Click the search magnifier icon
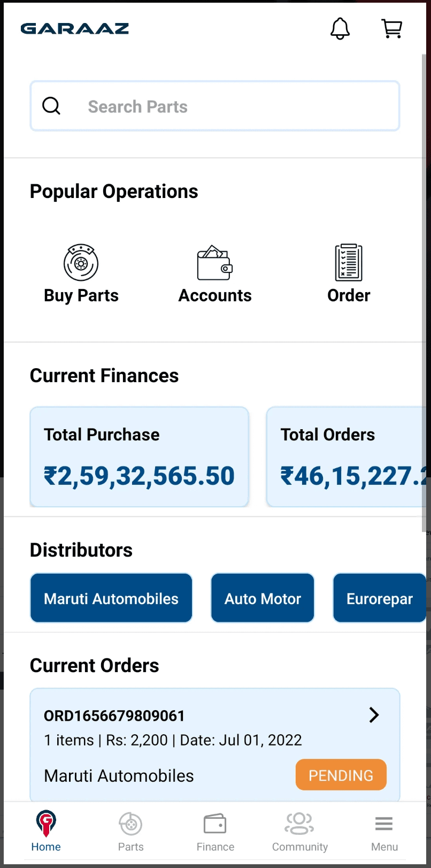The height and width of the screenshot is (868, 431). [x=51, y=106]
